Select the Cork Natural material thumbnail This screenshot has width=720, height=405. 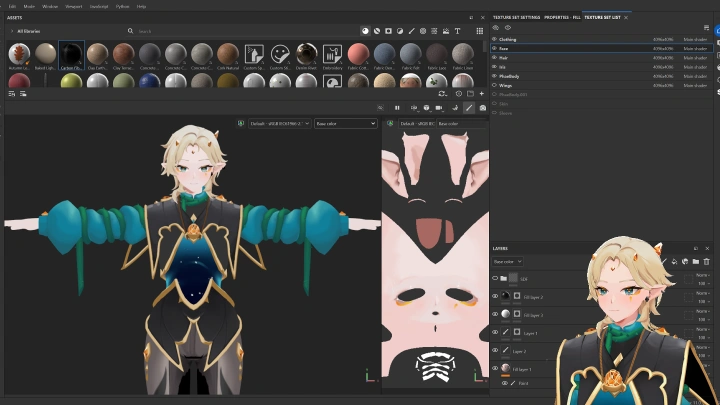click(228, 56)
